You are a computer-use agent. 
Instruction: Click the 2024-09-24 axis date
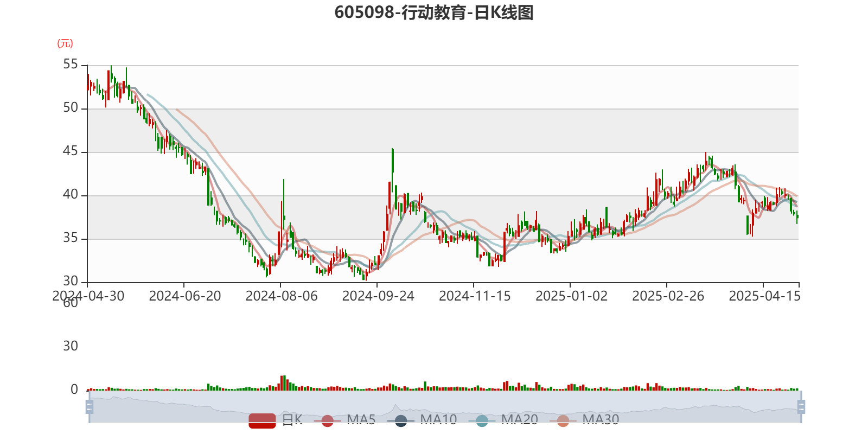point(378,296)
